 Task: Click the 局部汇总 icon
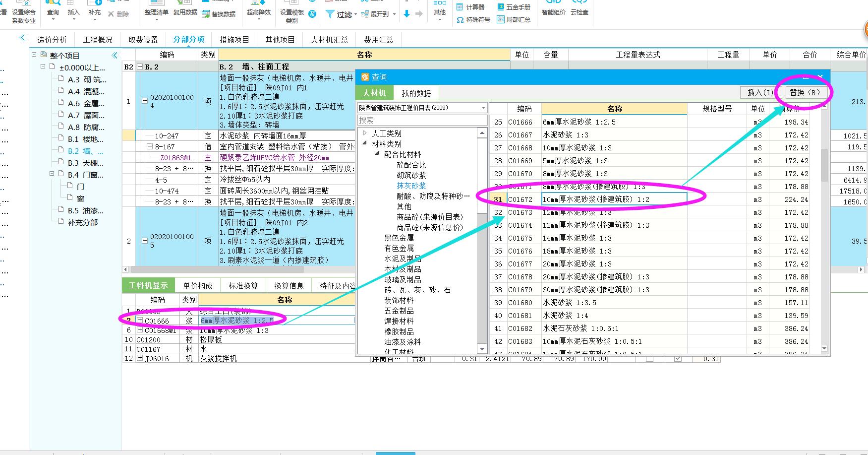click(501, 19)
